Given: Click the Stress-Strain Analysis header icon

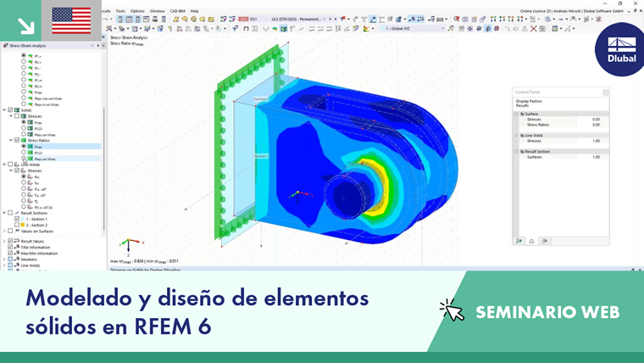Looking at the screenshot, I should pos(6,46).
